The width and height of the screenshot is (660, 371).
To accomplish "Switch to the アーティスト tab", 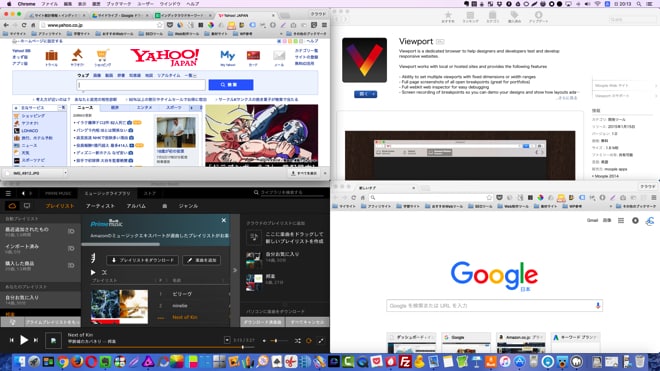I will coord(100,206).
